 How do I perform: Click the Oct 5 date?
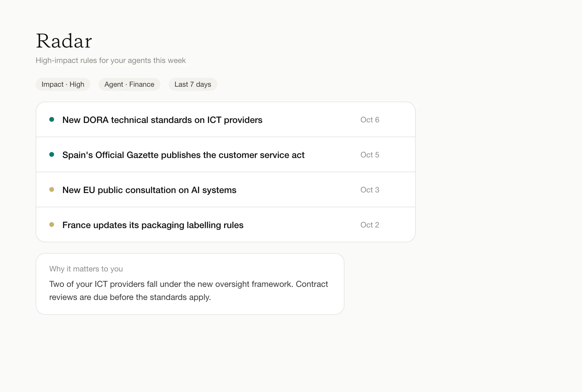(x=370, y=155)
